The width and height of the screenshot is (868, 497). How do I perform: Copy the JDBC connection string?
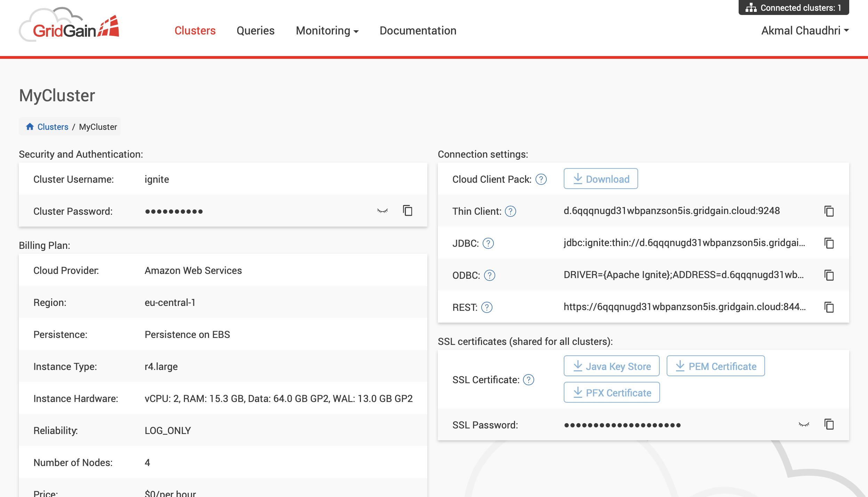[829, 243]
